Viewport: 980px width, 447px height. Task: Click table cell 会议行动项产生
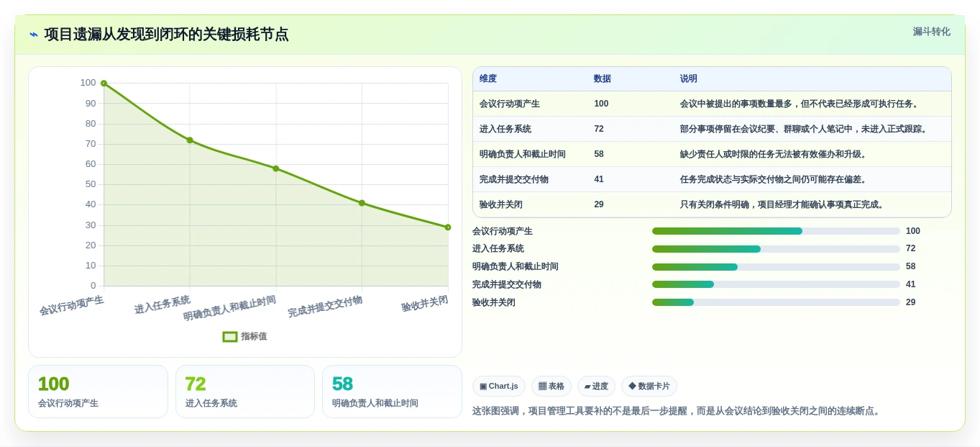(x=510, y=104)
